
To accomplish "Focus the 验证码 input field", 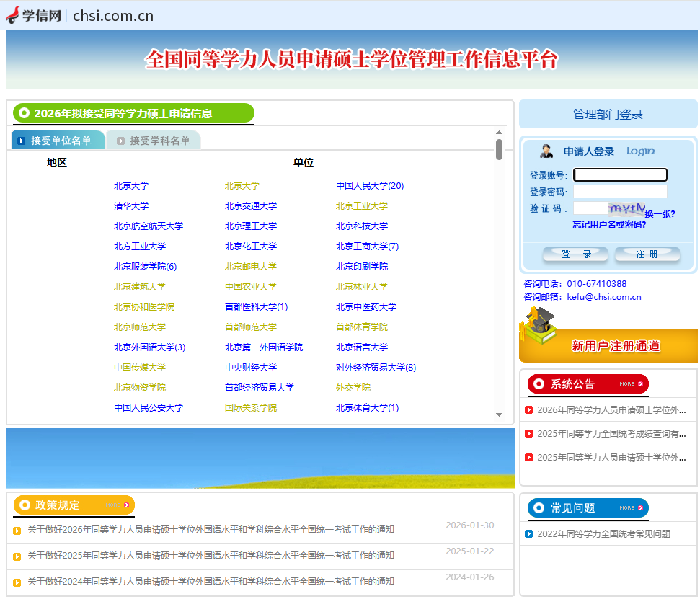I will 590,208.
